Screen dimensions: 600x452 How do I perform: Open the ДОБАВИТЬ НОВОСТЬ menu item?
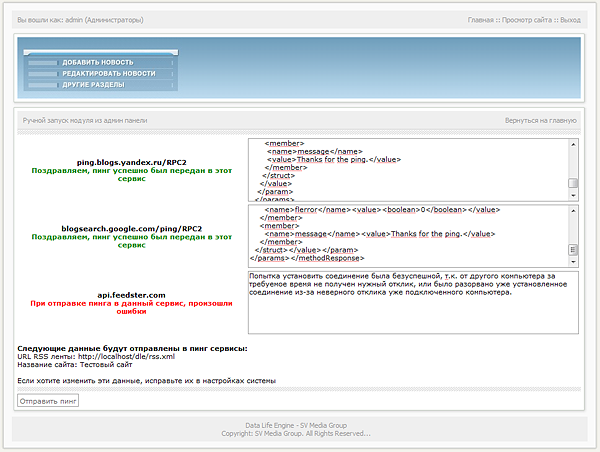[98, 62]
